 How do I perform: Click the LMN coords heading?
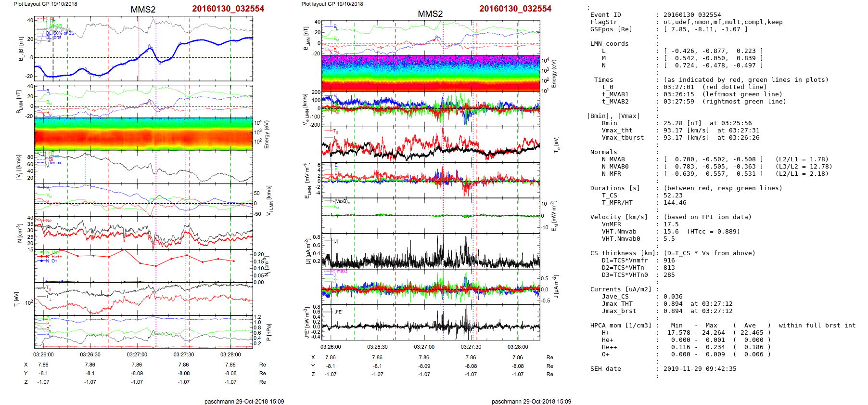click(x=609, y=44)
